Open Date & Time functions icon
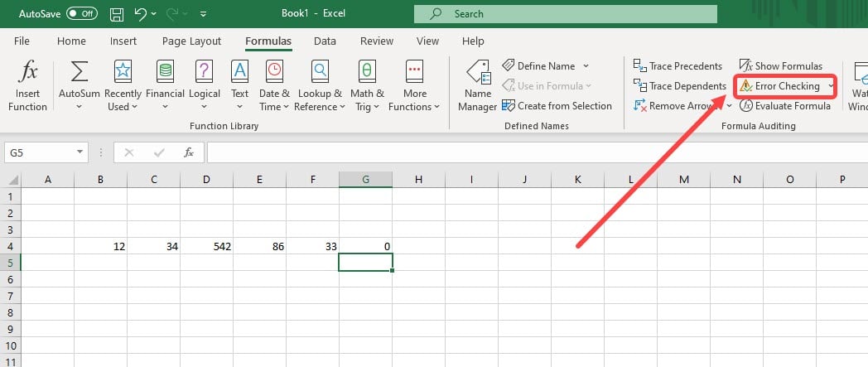 click(274, 72)
